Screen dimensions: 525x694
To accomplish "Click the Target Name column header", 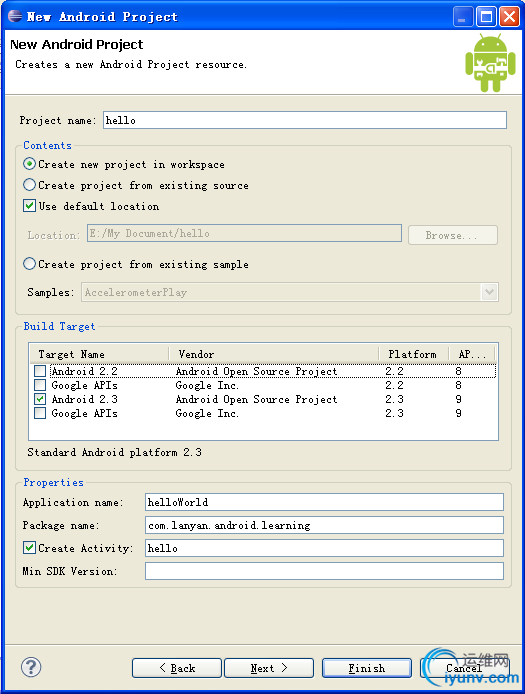I will [99, 354].
